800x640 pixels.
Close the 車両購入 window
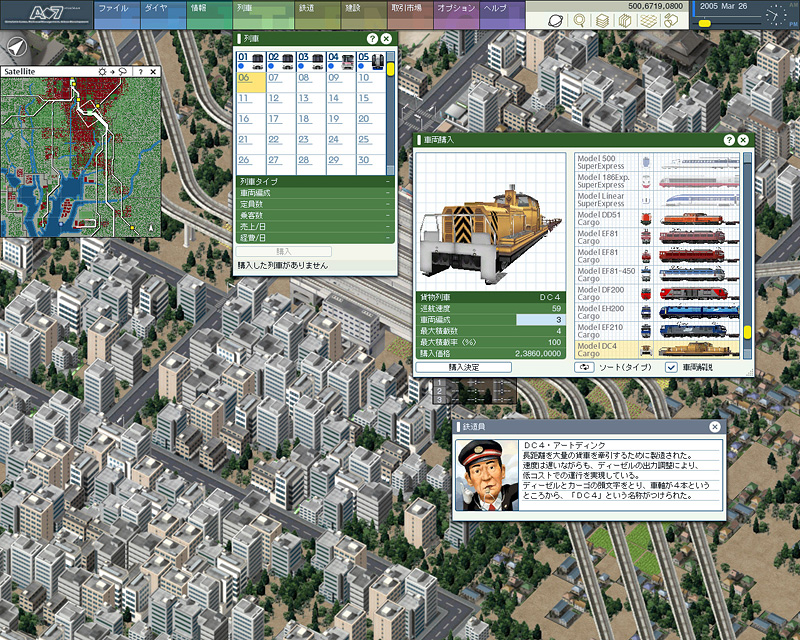pyautogui.click(x=743, y=140)
